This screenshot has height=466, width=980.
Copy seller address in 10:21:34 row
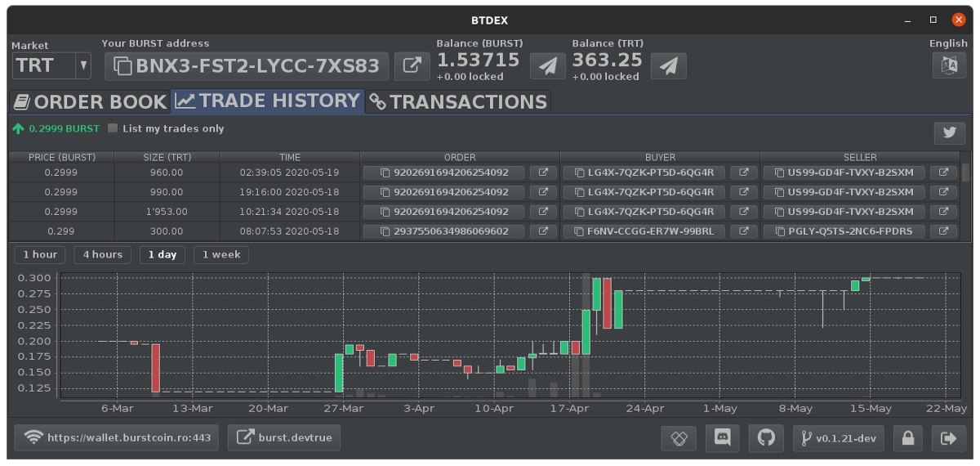click(844, 212)
